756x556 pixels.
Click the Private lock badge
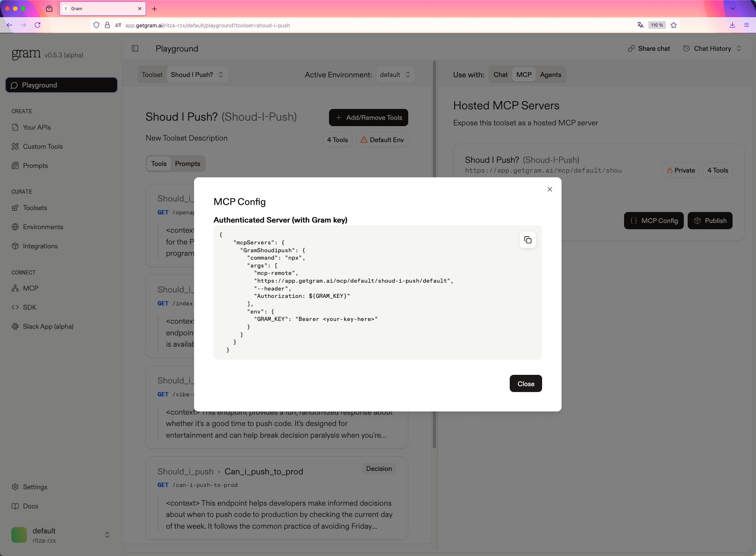(x=681, y=170)
